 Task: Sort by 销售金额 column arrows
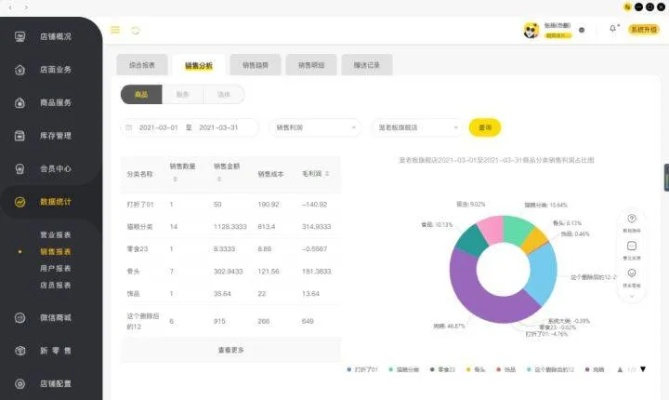click(219, 179)
